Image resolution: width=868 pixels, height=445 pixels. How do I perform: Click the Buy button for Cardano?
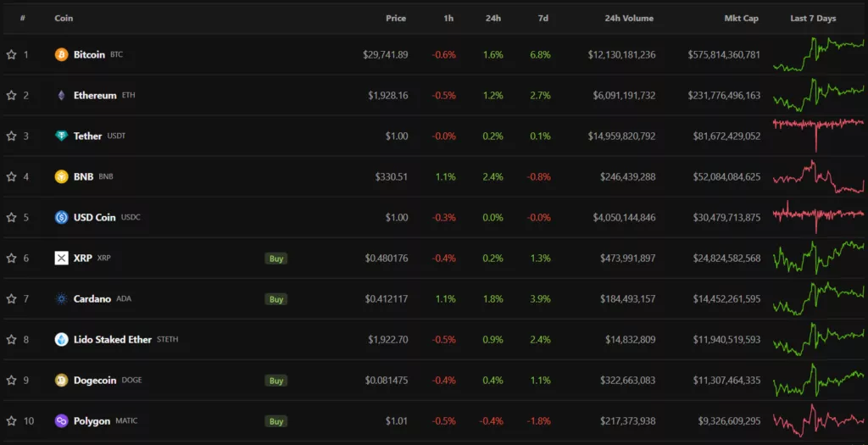[x=276, y=299]
